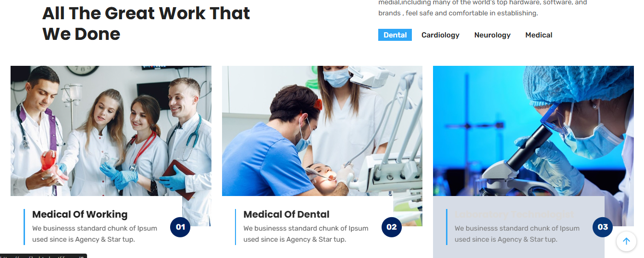Open the Medical Of Working title link
This screenshot has height=258, width=644.
(80, 214)
